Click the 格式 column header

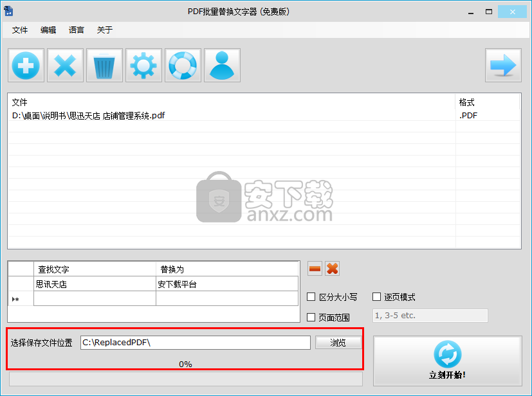488,102
